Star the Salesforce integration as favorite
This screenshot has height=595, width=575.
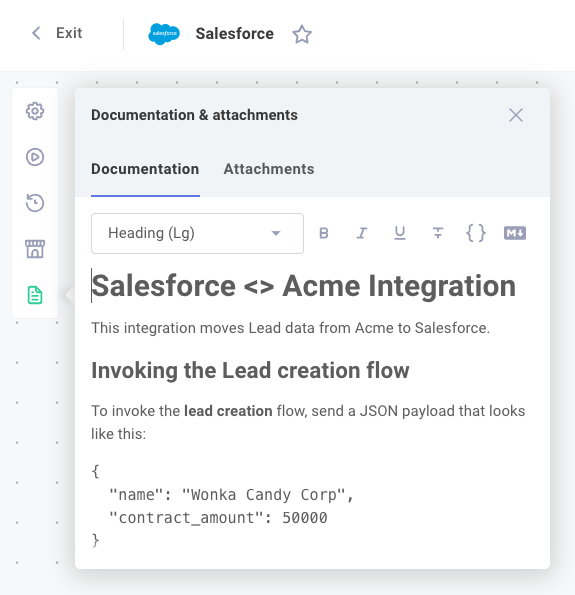coord(302,34)
